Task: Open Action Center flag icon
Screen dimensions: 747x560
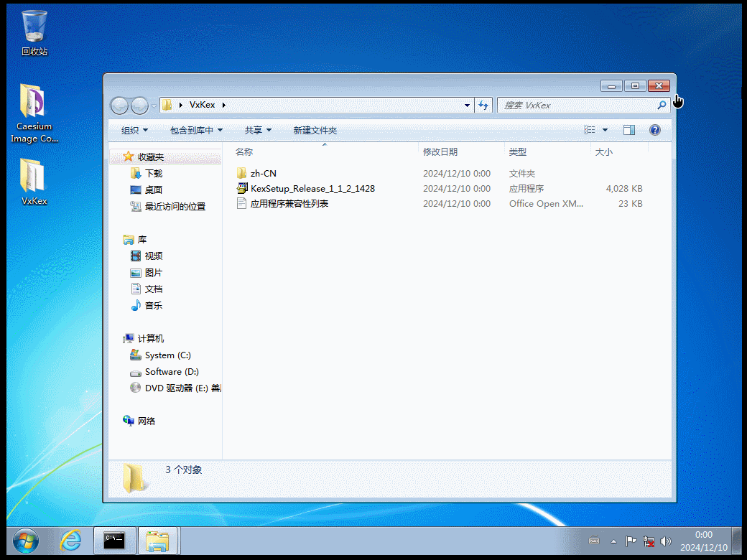Action: click(631, 541)
